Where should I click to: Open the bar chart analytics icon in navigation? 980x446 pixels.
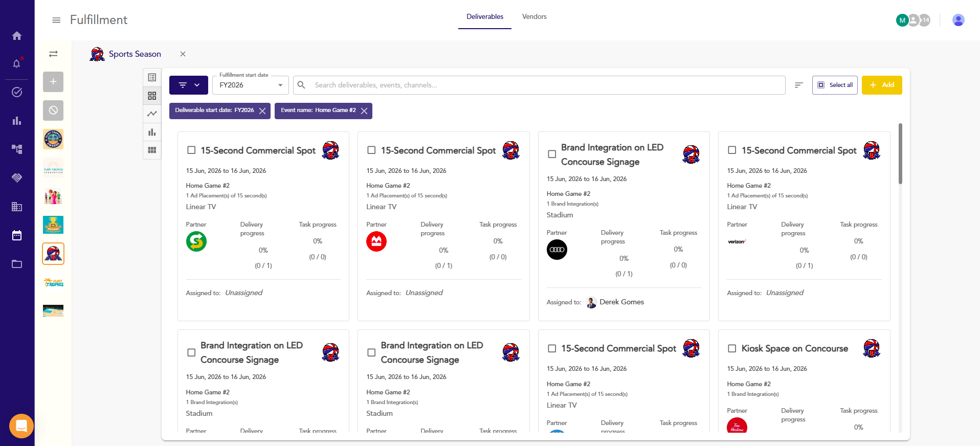pos(17,121)
